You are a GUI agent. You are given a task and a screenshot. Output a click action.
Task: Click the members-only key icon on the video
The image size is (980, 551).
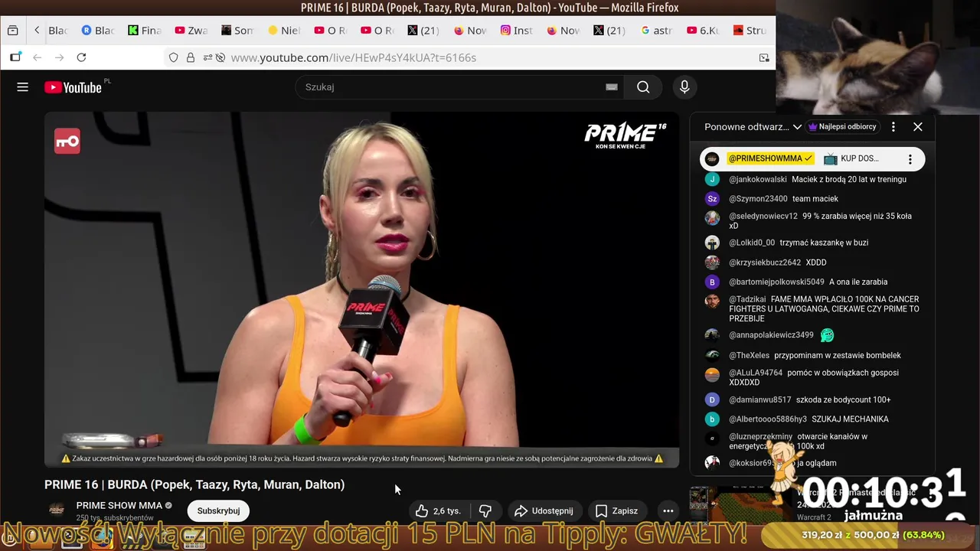coord(67,141)
